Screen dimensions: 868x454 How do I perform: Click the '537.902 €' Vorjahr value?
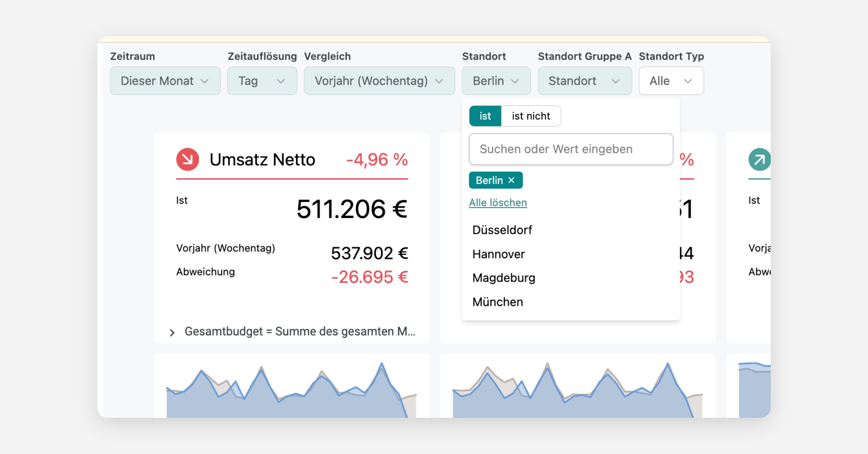click(369, 253)
